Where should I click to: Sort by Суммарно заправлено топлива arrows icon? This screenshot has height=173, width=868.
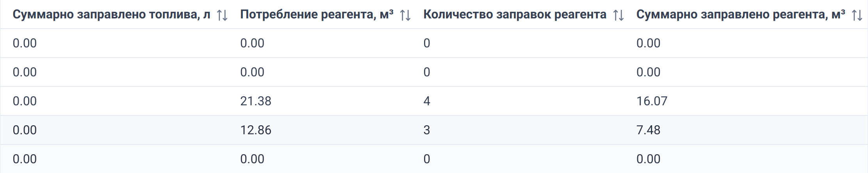(x=222, y=15)
